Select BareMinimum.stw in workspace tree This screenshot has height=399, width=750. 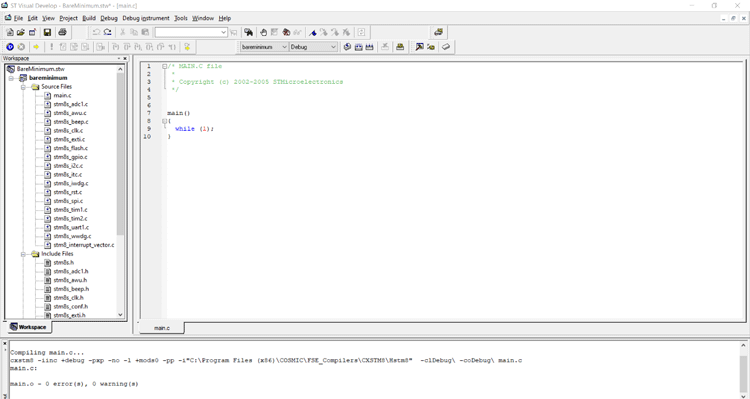[41, 69]
